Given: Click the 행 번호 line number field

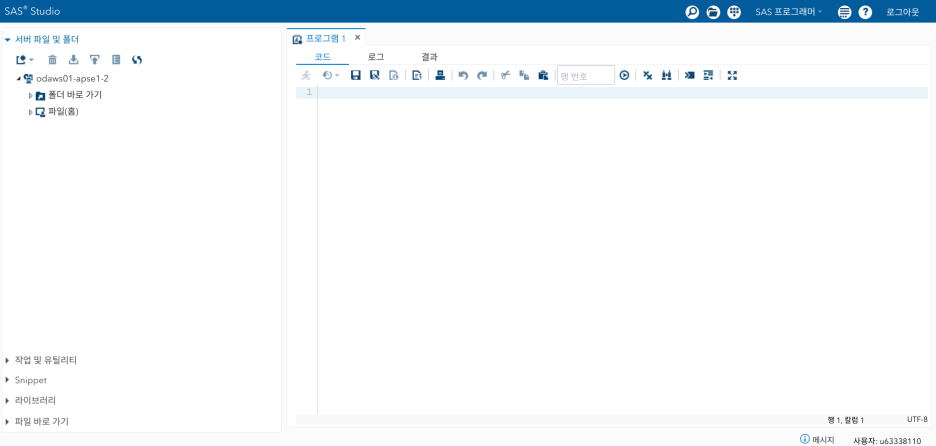Looking at the screenshot, I should pyautogui.click(x=586, y=75).
